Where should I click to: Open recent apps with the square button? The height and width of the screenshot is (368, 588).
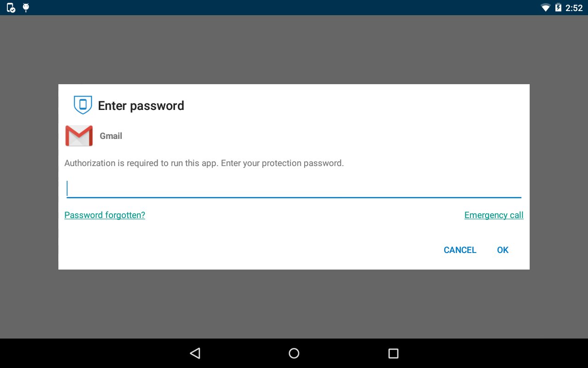point(393,353)
